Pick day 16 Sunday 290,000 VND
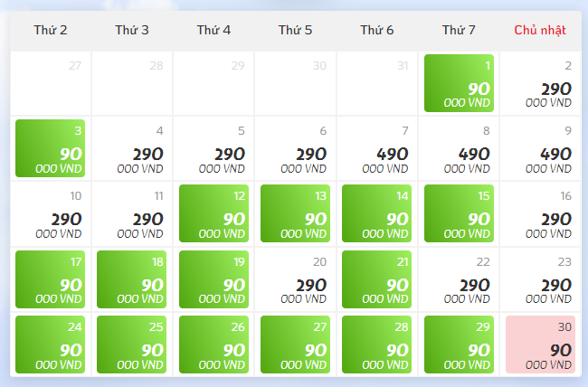 (x=540, y=213)
